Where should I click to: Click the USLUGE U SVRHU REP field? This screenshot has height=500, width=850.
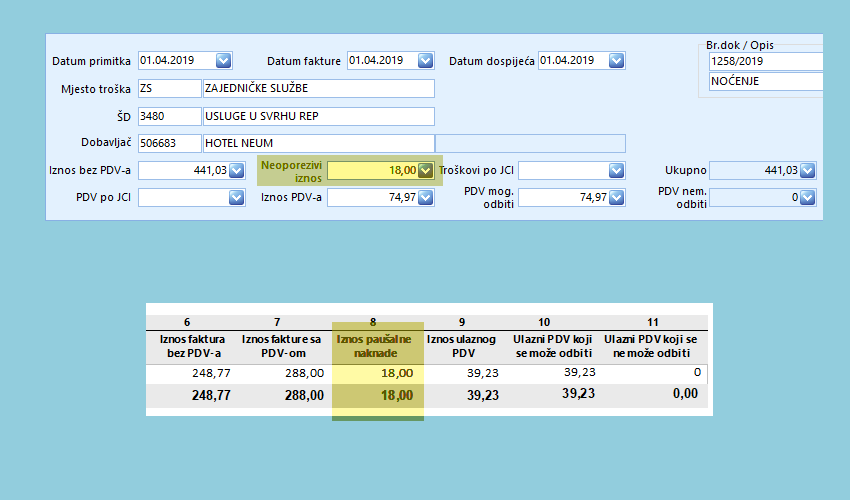click(x=319, y=116)
